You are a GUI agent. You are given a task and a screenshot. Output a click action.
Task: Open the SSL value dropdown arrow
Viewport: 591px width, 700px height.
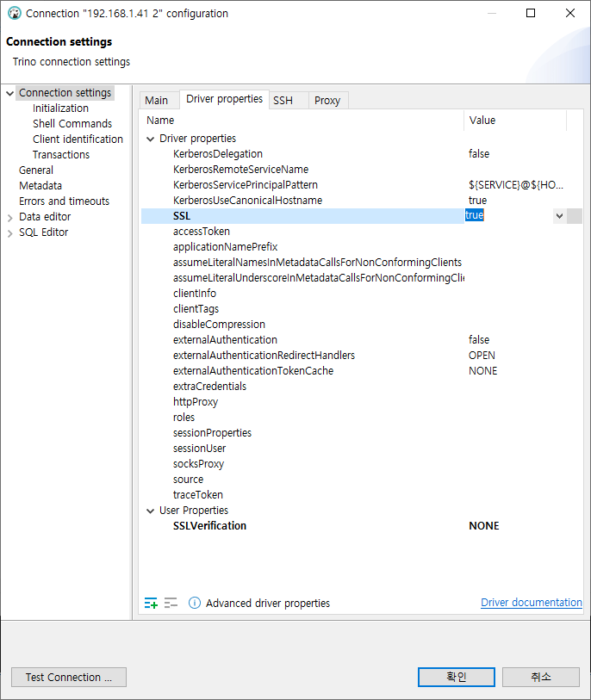559,216
